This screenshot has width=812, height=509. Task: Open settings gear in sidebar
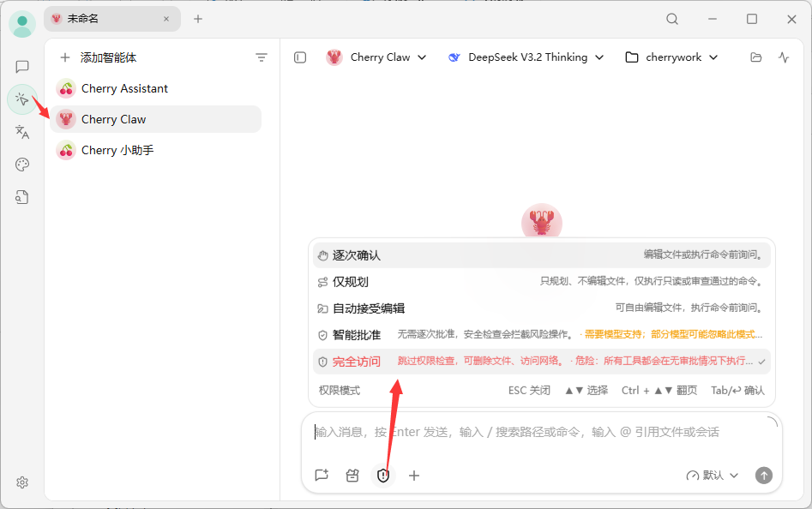(x=21, y=482)
